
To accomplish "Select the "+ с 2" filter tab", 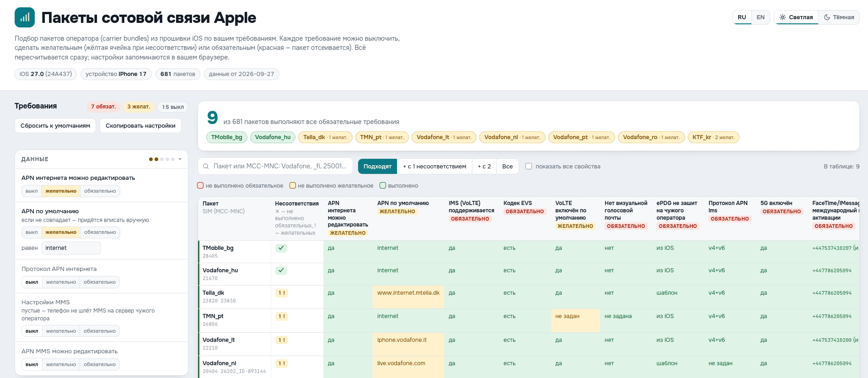I will click(x=484, y=167).
